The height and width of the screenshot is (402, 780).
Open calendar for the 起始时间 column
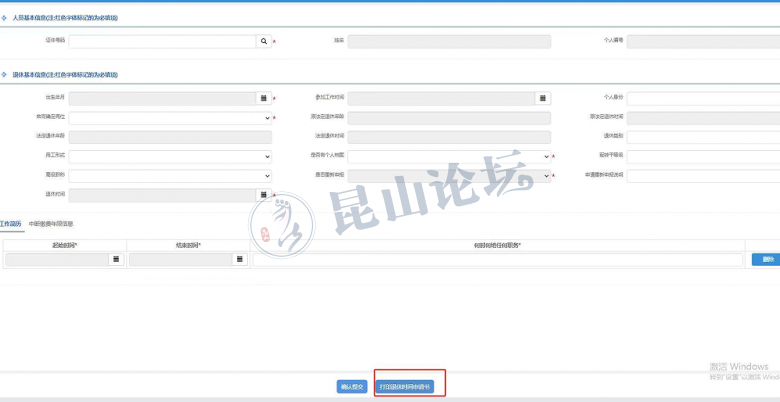[116, 259]
